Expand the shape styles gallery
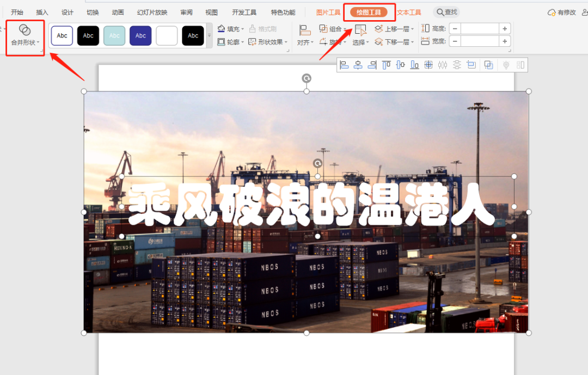588x375 pixels. (x=209, y=35)
